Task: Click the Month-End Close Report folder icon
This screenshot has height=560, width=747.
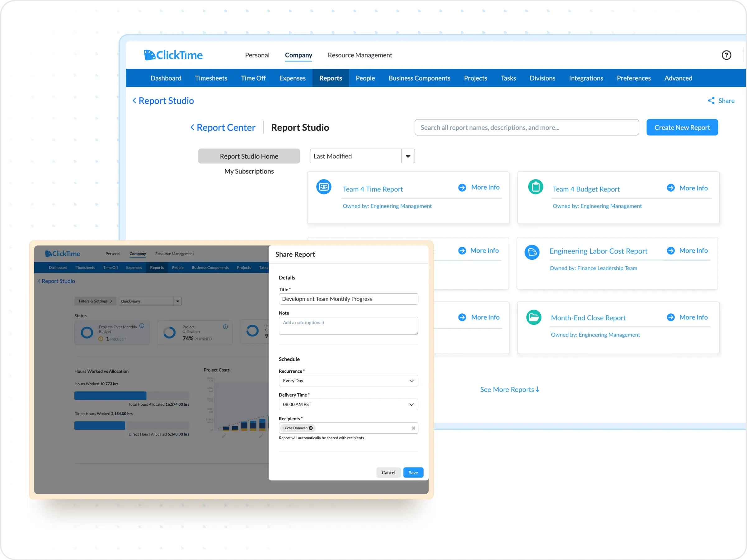Action: tap(533, 317)
